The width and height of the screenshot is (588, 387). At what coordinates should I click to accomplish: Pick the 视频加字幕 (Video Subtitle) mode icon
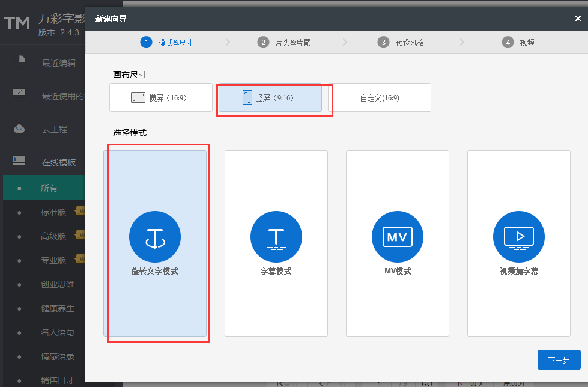click(x=518, y=237)
